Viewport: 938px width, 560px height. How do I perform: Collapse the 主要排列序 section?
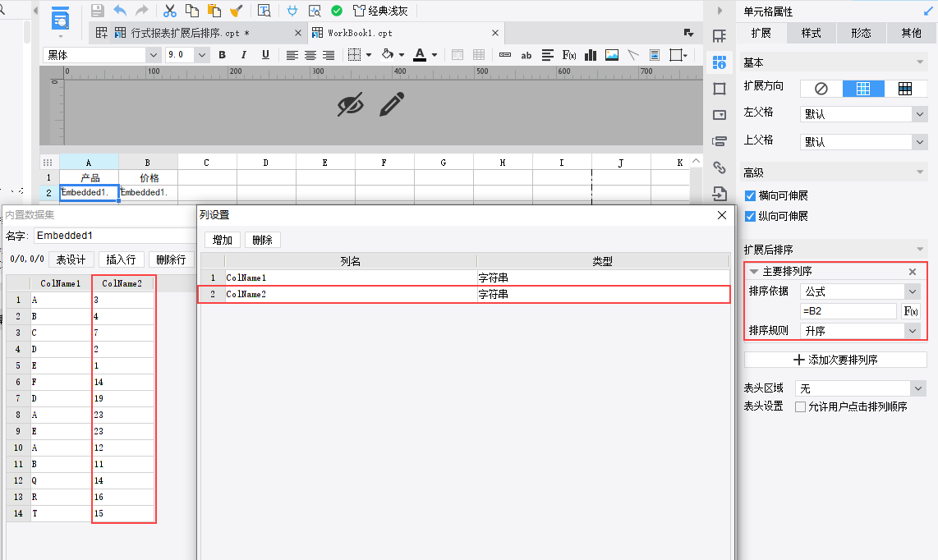pos(754,272)
